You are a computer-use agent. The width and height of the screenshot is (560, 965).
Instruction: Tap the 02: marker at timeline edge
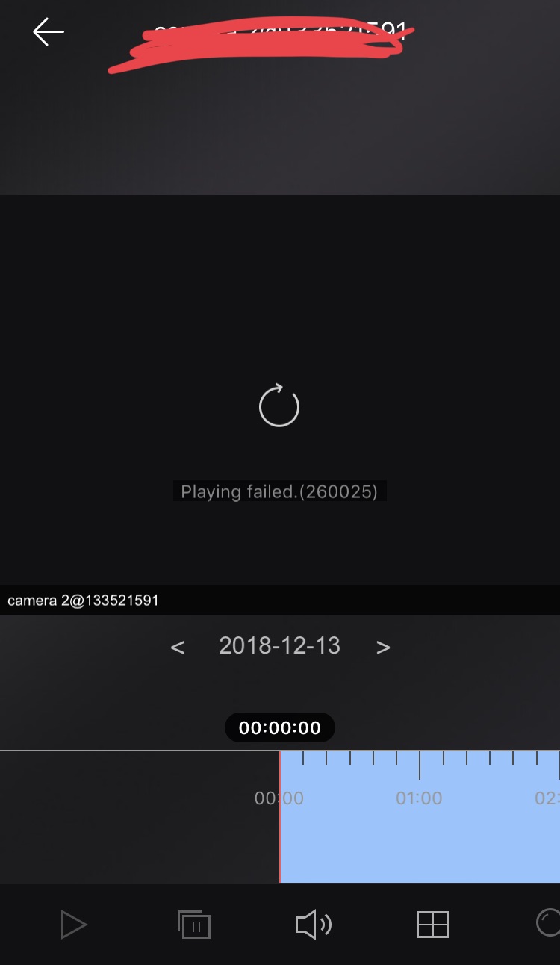click(547, 798)
